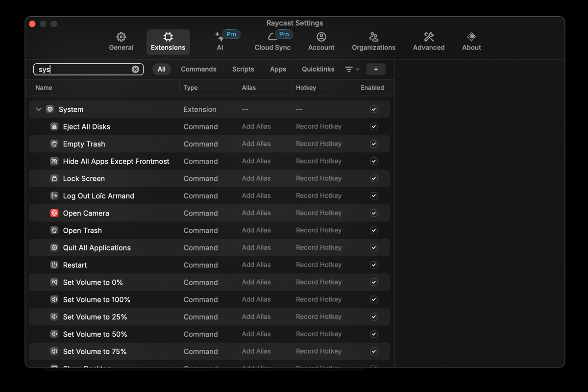This screenshot has height=392, width=588.
Task: Click the Eject All Disks icon
Action: (54, 126)
